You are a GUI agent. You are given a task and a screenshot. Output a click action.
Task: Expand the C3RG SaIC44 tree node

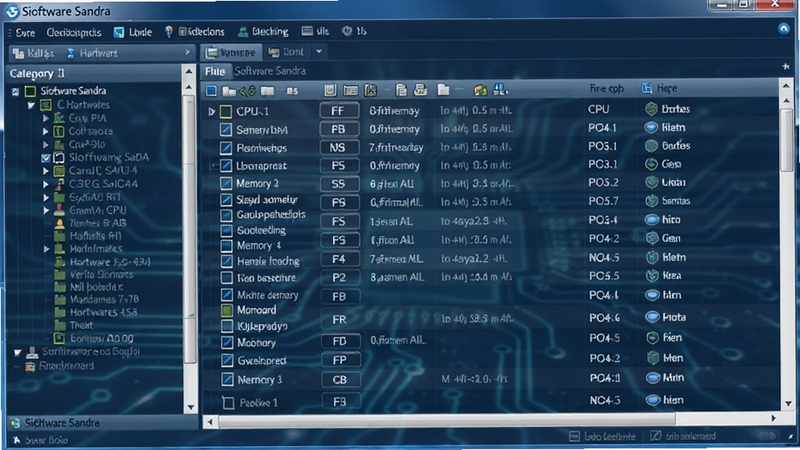point(46,184)
